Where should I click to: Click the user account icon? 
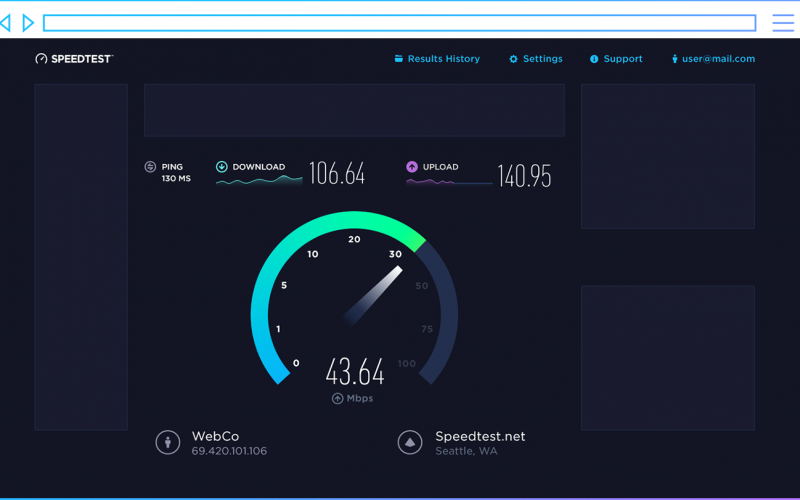click(x=675, y=59)
